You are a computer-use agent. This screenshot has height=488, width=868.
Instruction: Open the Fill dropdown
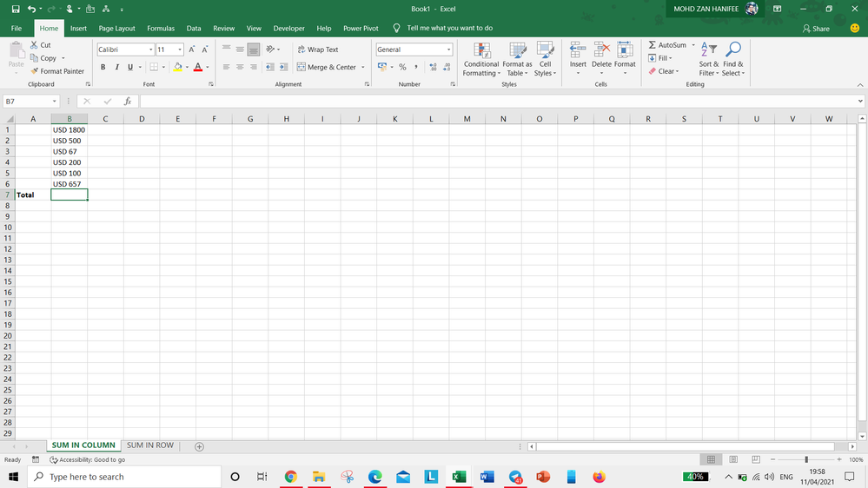(660, 58)
